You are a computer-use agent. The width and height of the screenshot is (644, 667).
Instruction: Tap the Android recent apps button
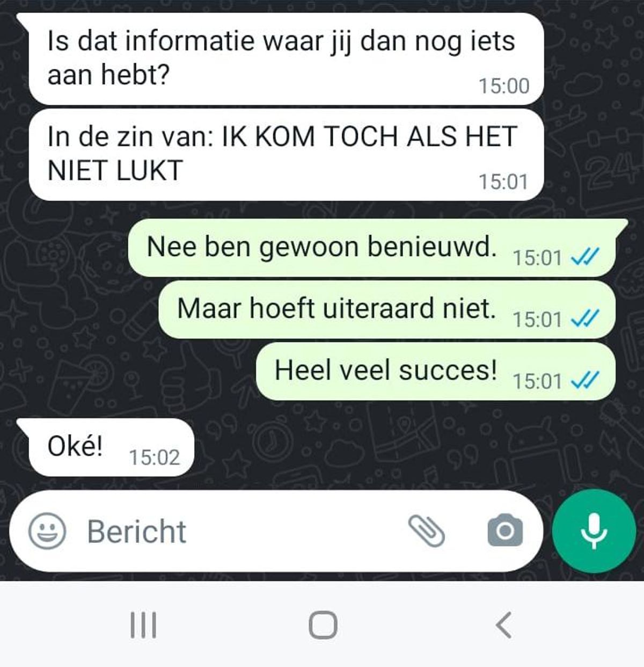click(x=143, y=625)
